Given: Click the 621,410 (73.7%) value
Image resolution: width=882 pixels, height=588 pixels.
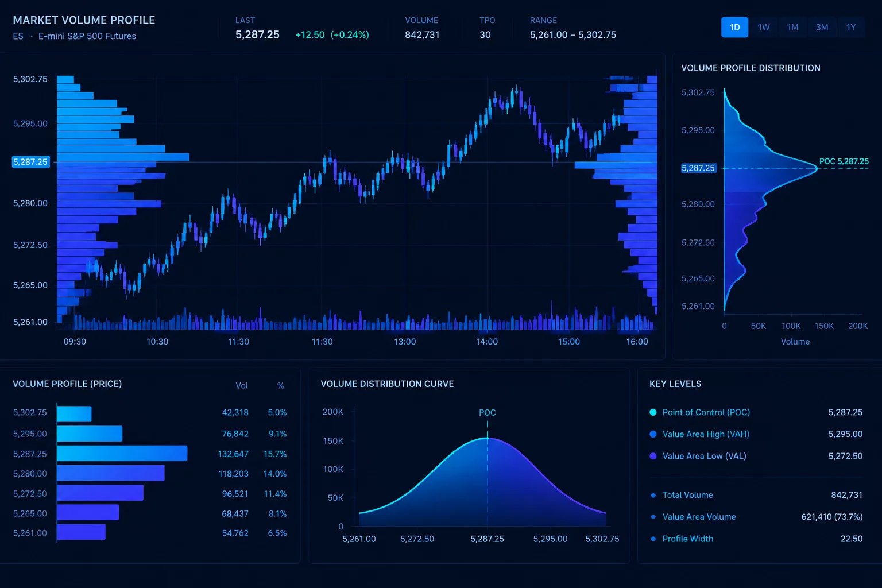Looking at the screenshot, I should point(832,517).
